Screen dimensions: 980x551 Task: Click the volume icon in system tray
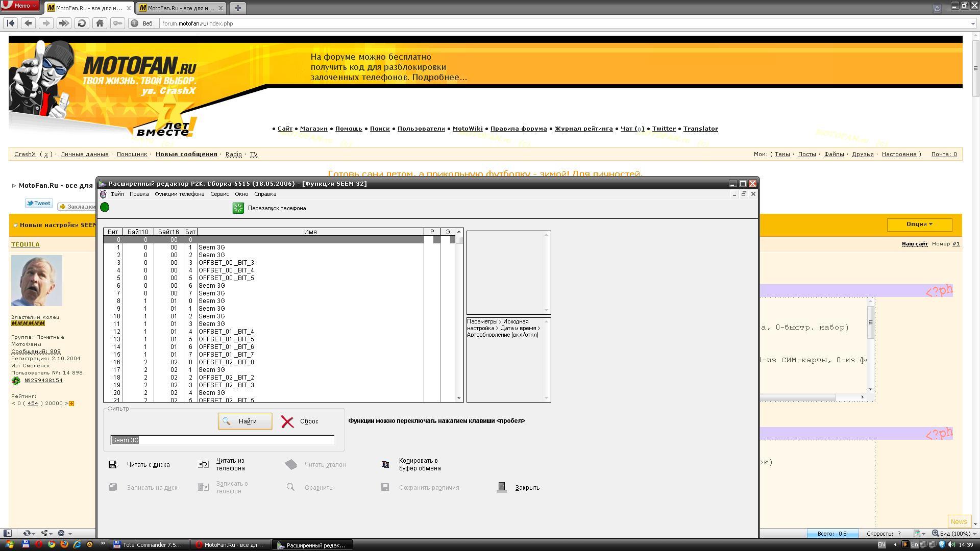pos(951,545)
